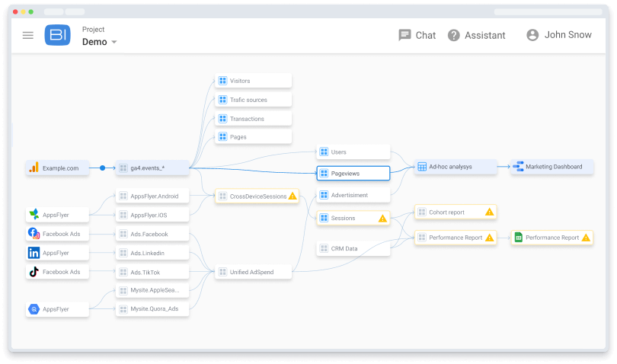The image size is (617, 364).
Task: Click the Users table icon
Action: tap(324, 152)
